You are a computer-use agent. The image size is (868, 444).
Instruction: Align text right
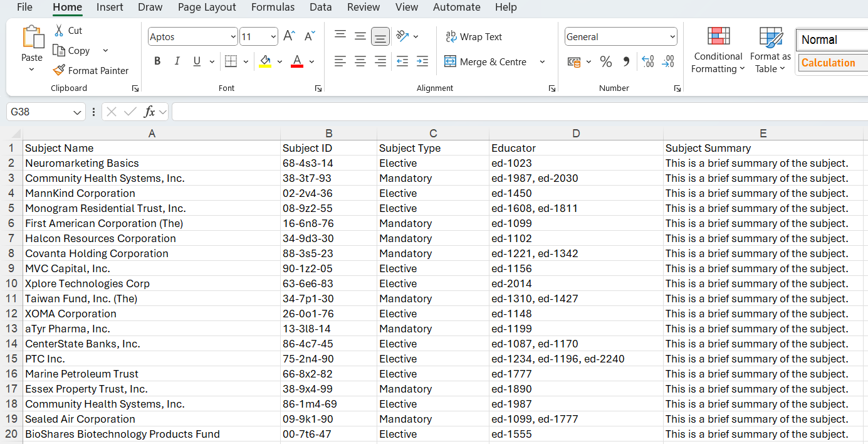(x=380, y=61)
